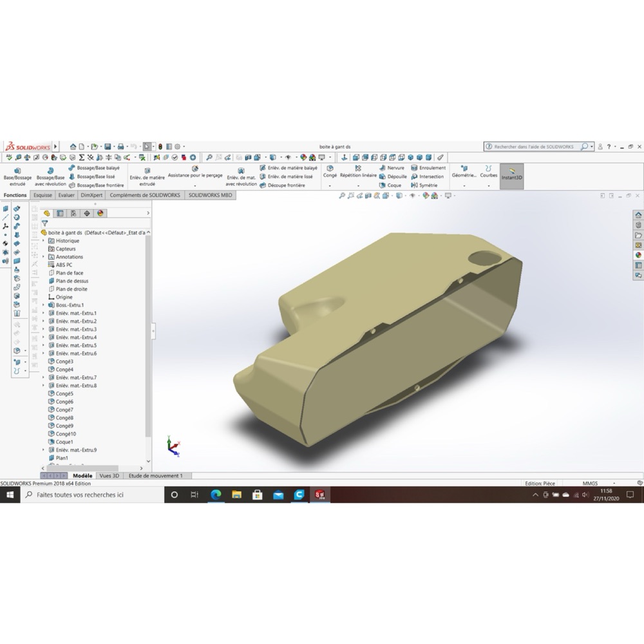Activate the Symétrie mirror tool
This screenshot has width=644, height=644.
coord(424,185)
